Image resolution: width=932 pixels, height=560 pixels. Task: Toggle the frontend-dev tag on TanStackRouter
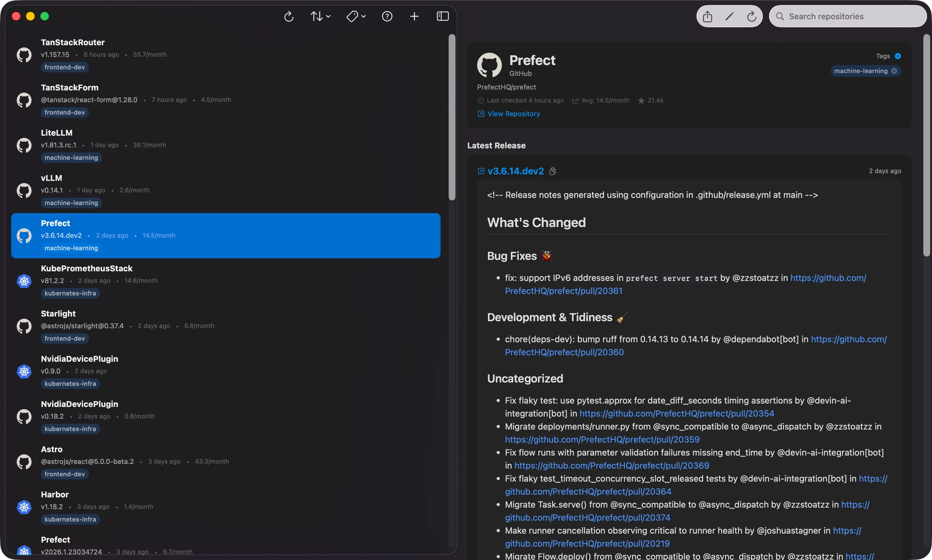65,67
